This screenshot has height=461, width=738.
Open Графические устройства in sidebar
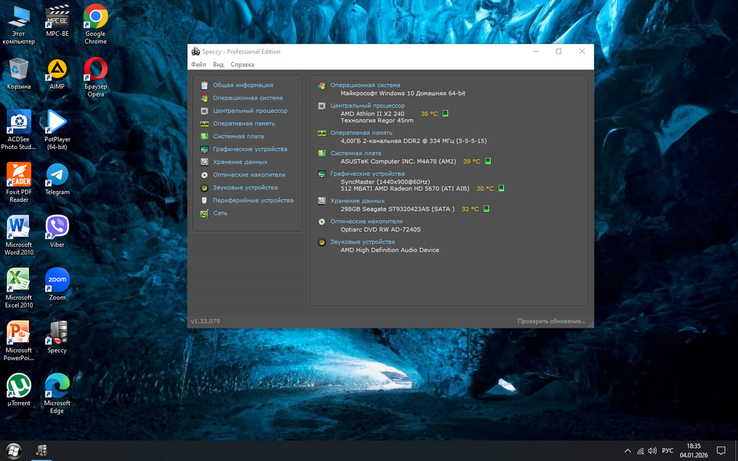pos(250,149)
